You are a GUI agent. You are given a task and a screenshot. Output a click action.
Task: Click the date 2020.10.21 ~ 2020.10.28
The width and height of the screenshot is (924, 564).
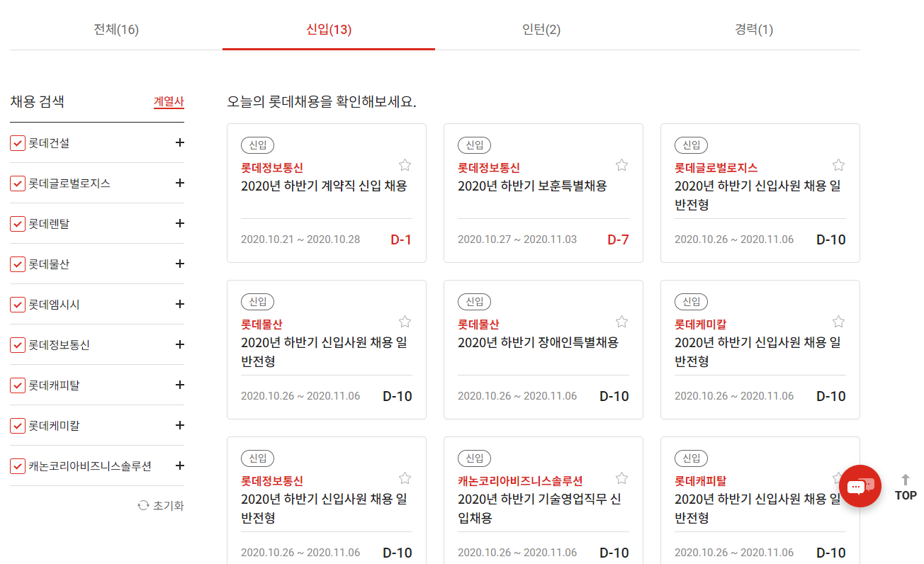click(300, 239)
